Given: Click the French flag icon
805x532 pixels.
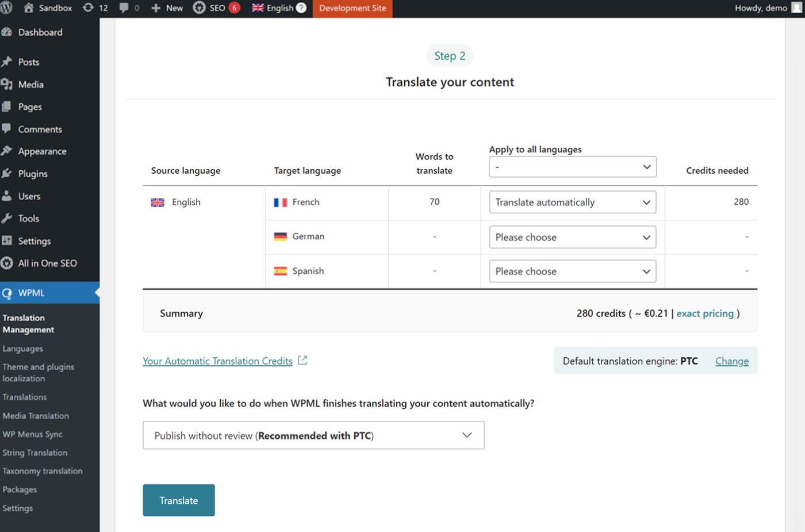Looking at the screenshot, I should 281,202.
